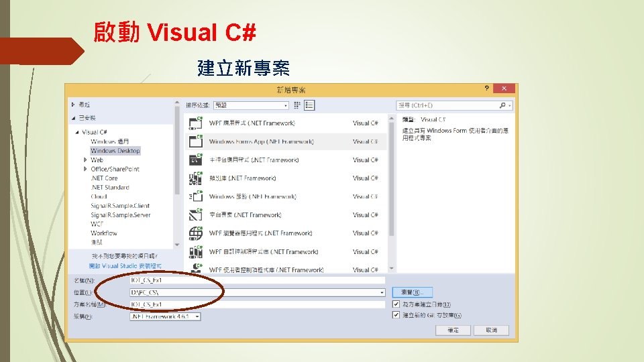Select WPF App (.NET Framework) row text
This screenshot has height=362, width=644.
(x=252, y=123)
